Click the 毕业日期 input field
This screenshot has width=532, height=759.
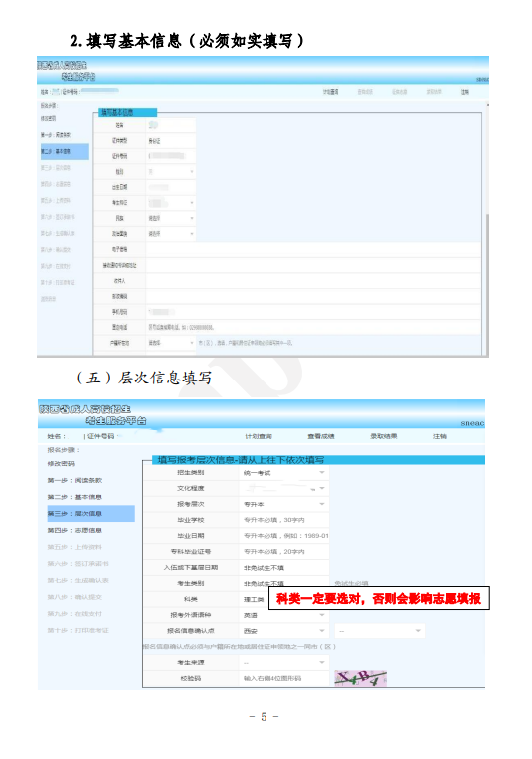(x=283, y=536)
